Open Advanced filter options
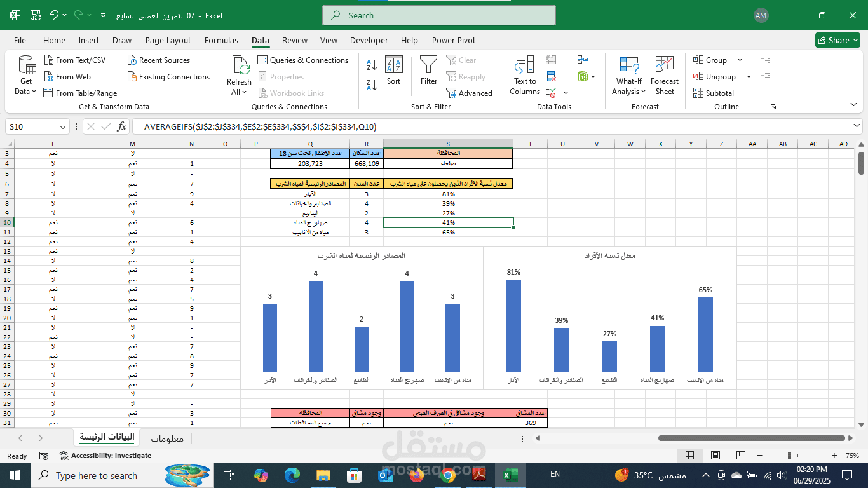This screenshot has height=488, width=868. coord(469,93)
